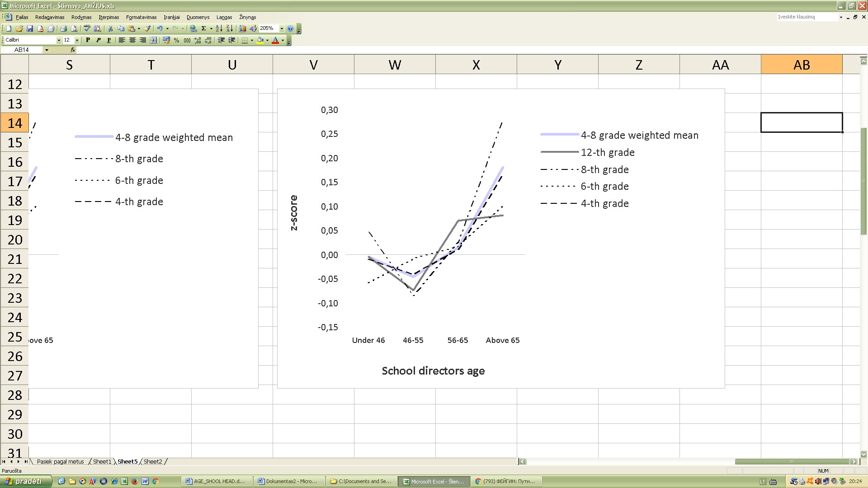Insert hyperlink with globe icon
868x488 pixels.
[x=193, y=28]
